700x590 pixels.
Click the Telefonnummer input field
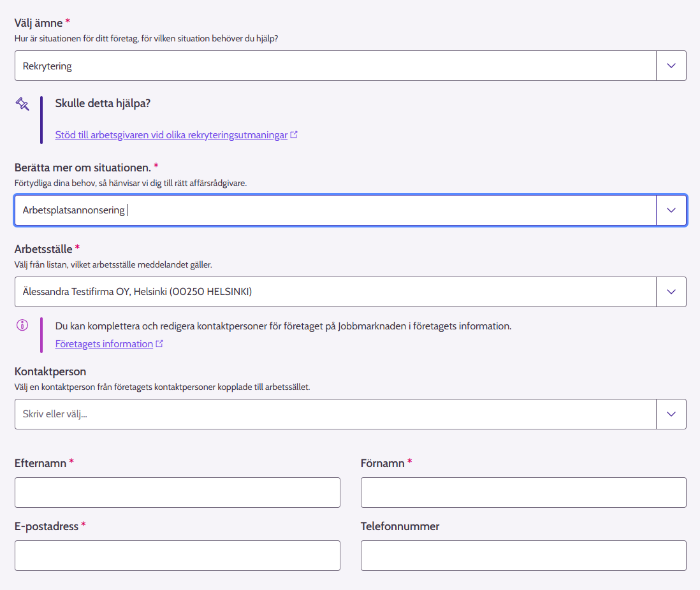523,556
